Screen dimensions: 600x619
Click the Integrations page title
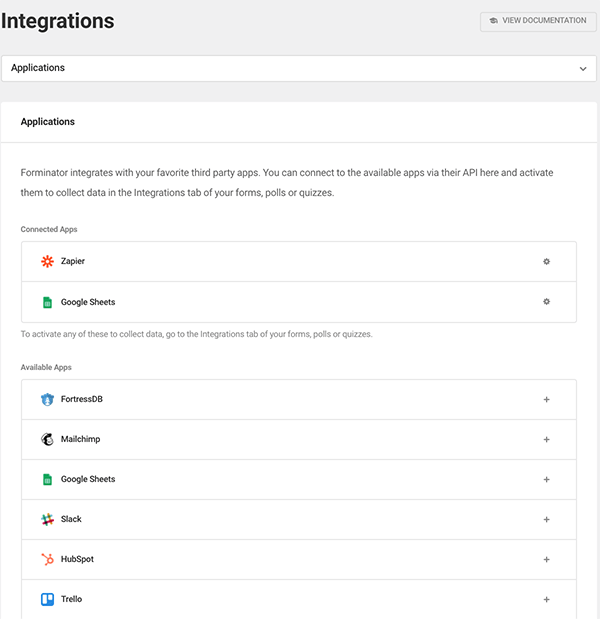[58, 21]
